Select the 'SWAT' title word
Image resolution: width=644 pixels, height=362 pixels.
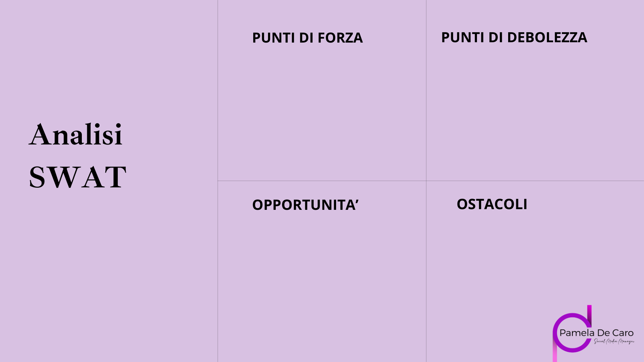click(x=77, y=177)
